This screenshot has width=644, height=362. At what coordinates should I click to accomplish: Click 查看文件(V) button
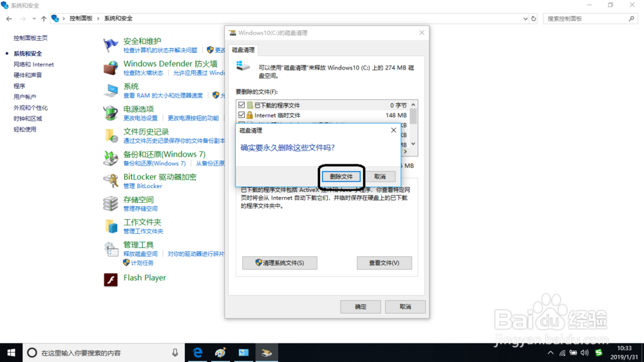384,263
